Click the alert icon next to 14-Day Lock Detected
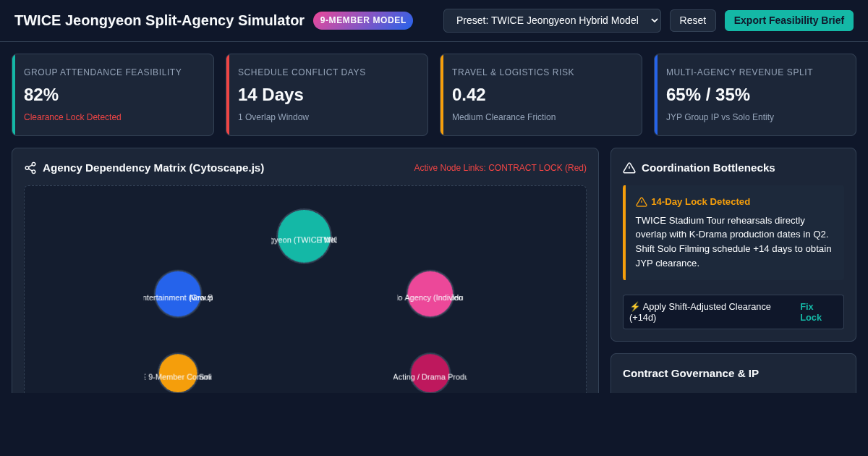Screen dimensions: 868x456 (642, 202)
